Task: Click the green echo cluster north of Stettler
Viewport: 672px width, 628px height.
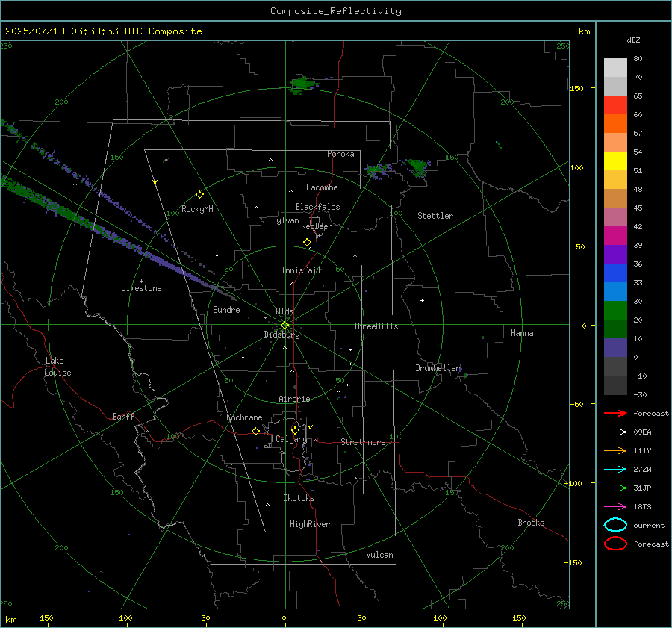Action: [x=417, y=167]
